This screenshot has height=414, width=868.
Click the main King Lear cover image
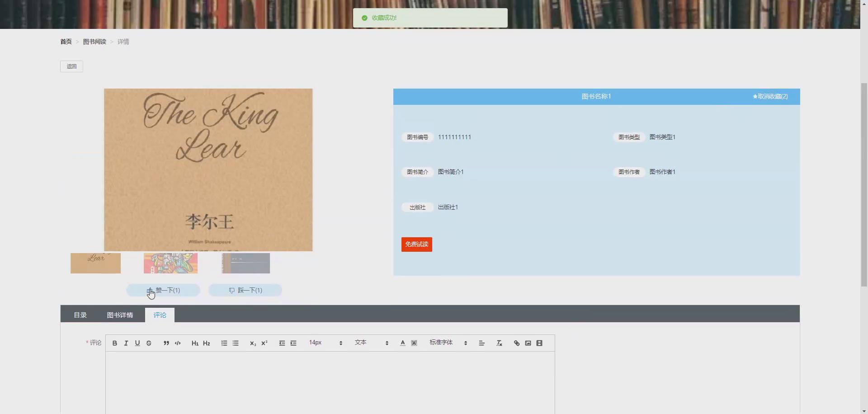pos(208,169)
